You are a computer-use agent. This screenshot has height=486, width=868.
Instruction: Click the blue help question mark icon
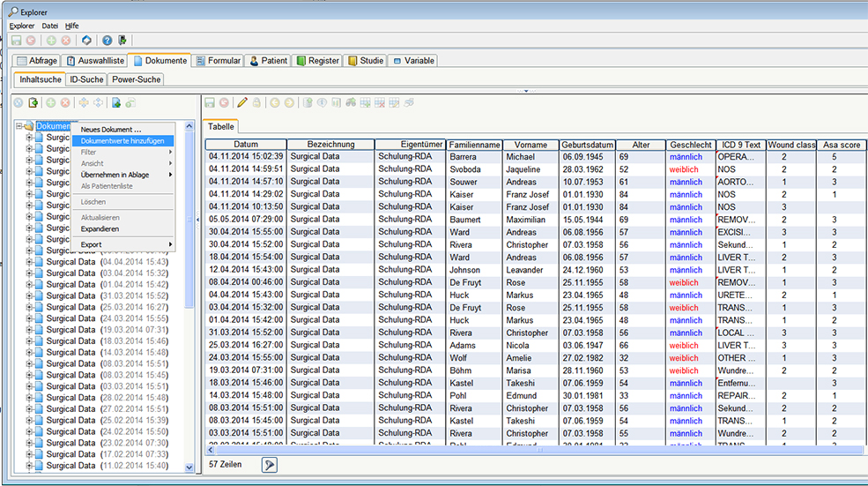[x=107, y=41]
